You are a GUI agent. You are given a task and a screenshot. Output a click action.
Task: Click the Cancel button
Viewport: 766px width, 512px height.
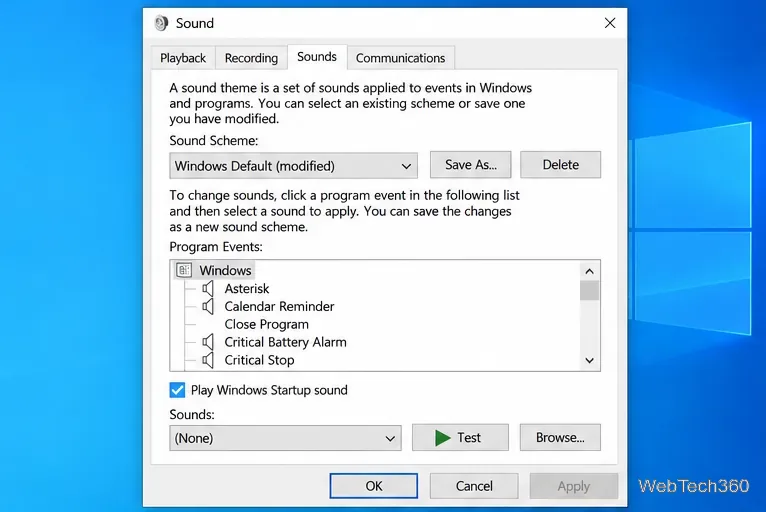click(474, 486)
